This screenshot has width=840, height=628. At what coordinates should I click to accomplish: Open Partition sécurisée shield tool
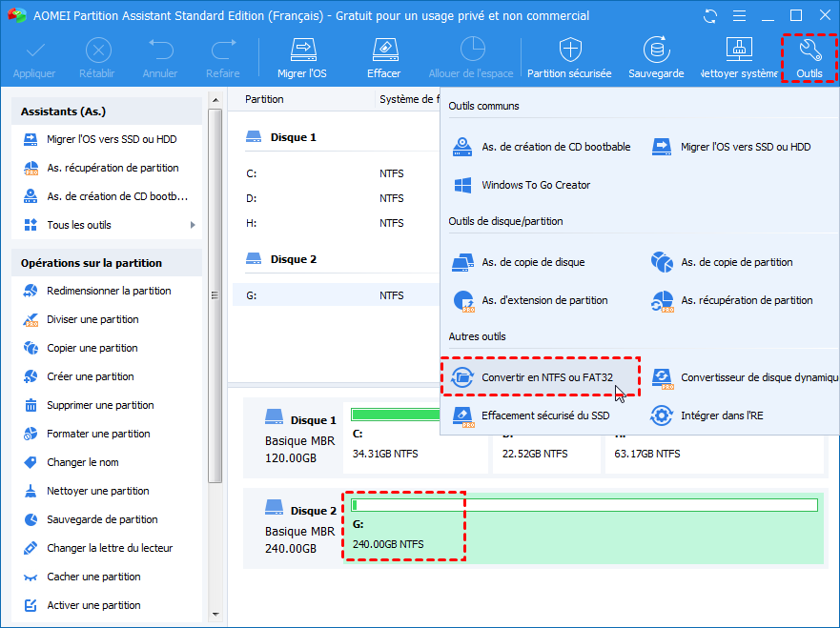(569, 58)
